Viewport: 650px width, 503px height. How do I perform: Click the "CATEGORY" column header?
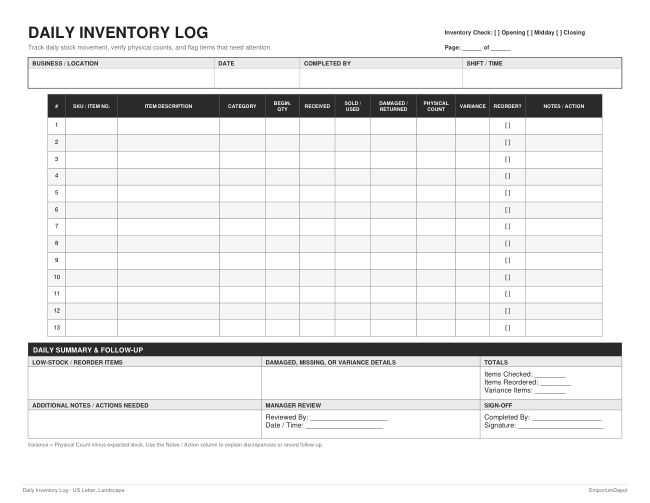tap(242, 106)
